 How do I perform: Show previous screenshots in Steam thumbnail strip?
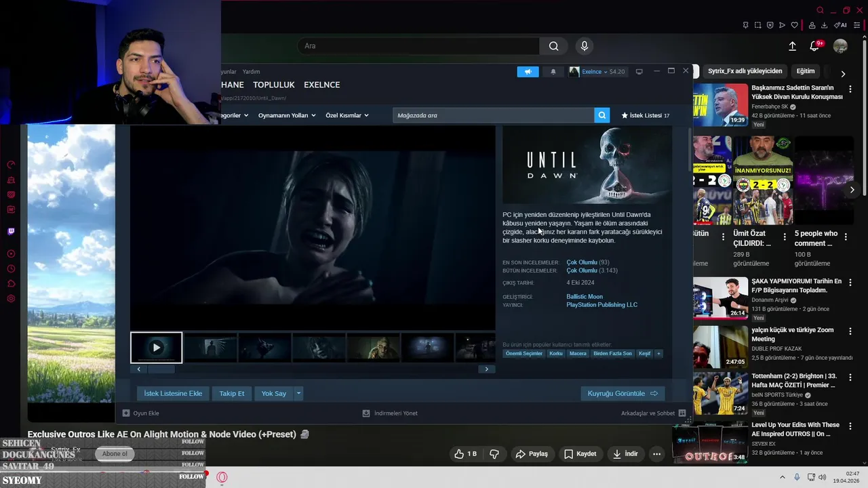(x=138, y=369)
